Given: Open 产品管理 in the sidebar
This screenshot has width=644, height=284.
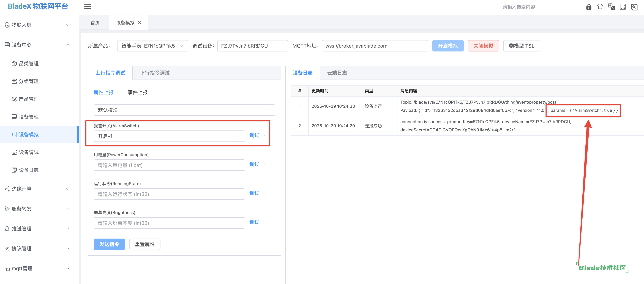Looking at the screenshot, I should pos(29,99).
